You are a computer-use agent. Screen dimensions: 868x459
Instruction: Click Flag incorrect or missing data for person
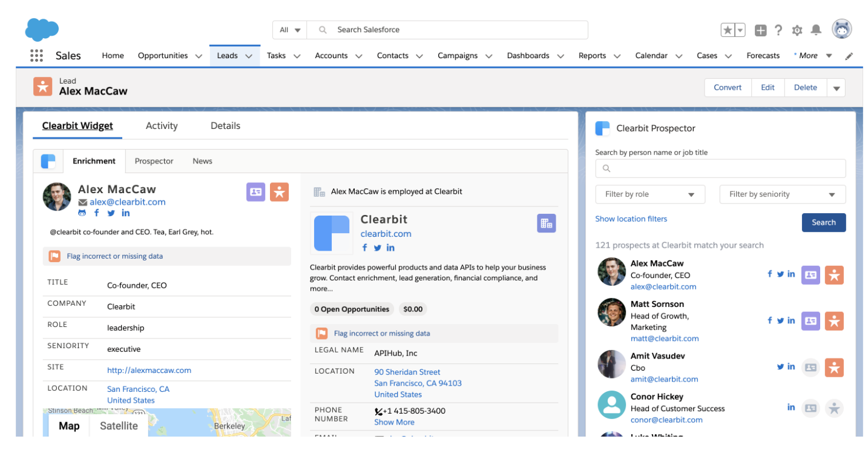[x=114, y=256]
